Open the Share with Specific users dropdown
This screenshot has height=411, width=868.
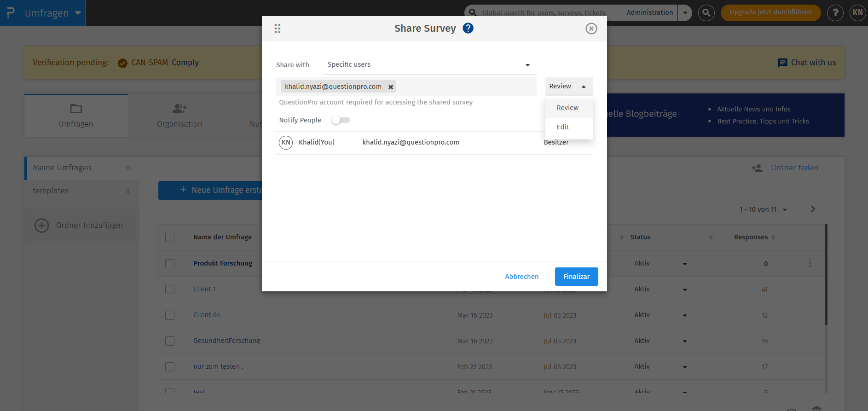429,65
